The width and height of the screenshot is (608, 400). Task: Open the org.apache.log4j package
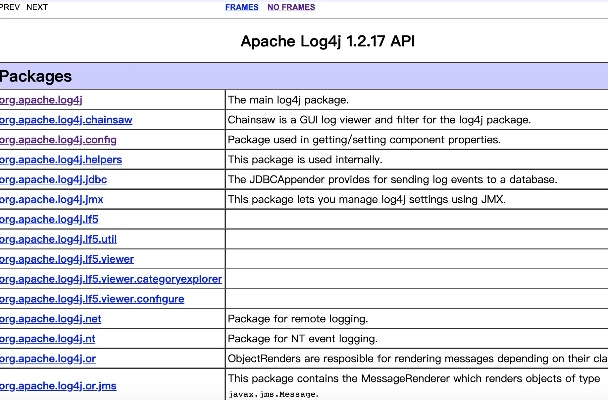point(43,100)
